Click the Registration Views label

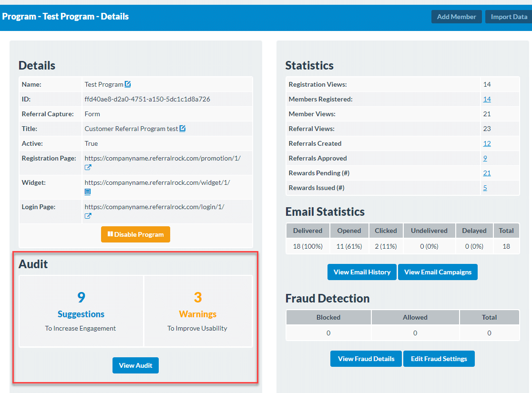click(x=317, y=84)
